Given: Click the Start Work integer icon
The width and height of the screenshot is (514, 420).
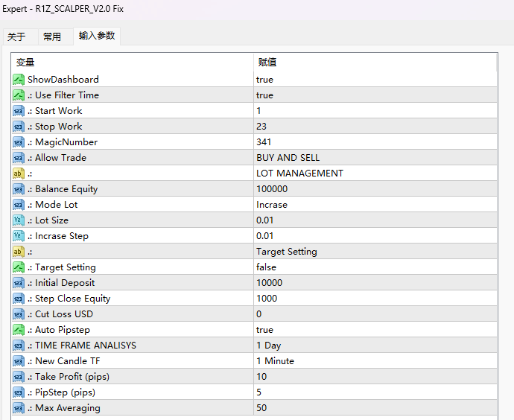Looking at the screenshot, I should click(x=19, y=111).
